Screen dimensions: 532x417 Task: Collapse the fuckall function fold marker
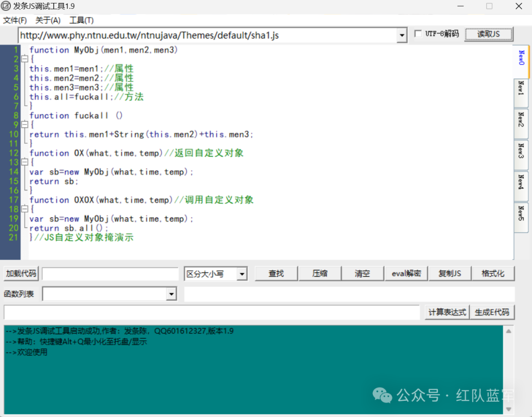pyautogui.click(x=24, y=125)
